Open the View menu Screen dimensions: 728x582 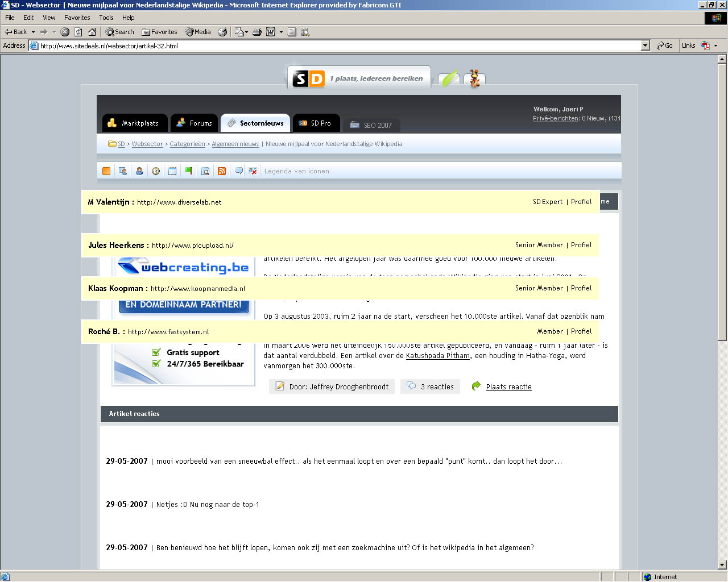pyautogui.click(x=49, y=18)
